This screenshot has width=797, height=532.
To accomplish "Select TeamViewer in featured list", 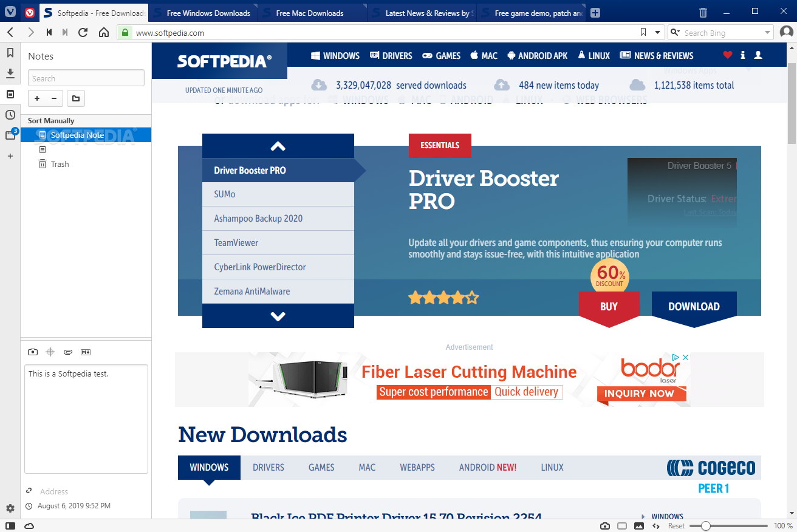I will (278, 243).
